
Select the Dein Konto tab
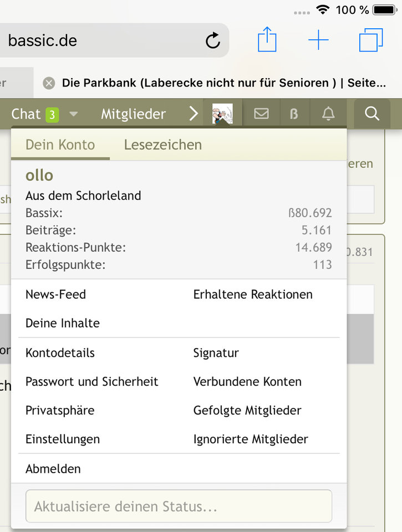click(x=60, y=145)
